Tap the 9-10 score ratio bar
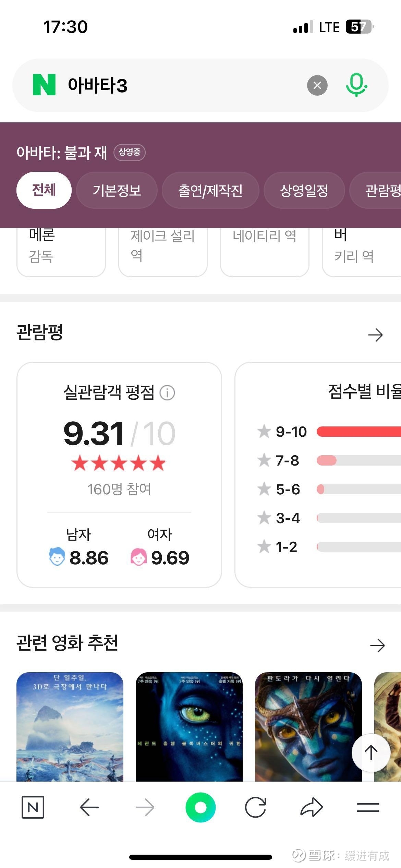Screen dimensions: 401x868 [359, 432]
